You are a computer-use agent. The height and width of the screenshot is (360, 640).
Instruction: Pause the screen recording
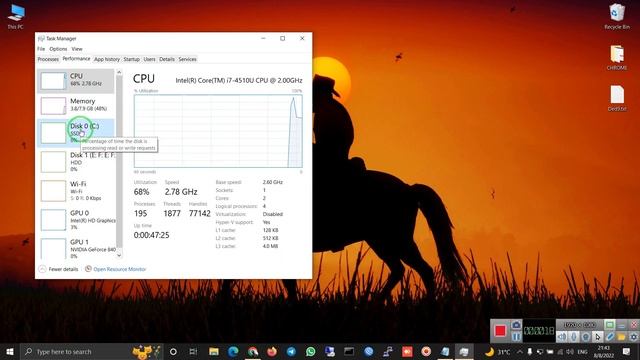[x=516, y=337]
